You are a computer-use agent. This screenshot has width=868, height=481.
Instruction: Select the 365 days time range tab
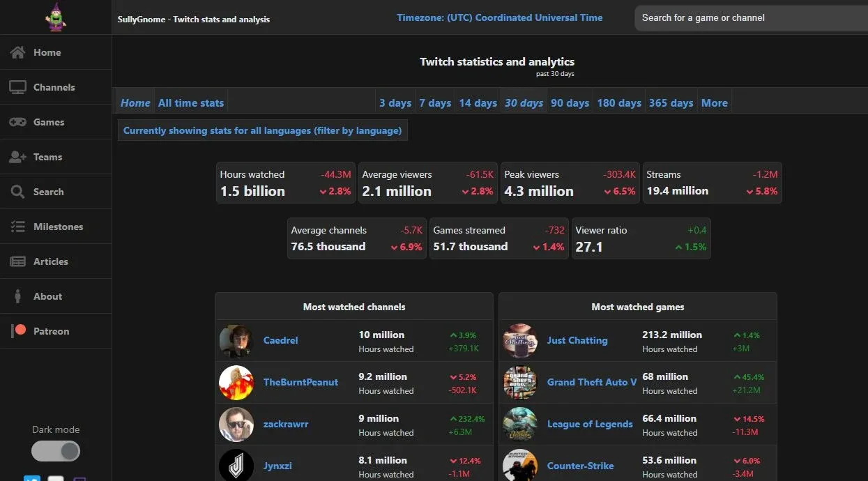point(671,102)
